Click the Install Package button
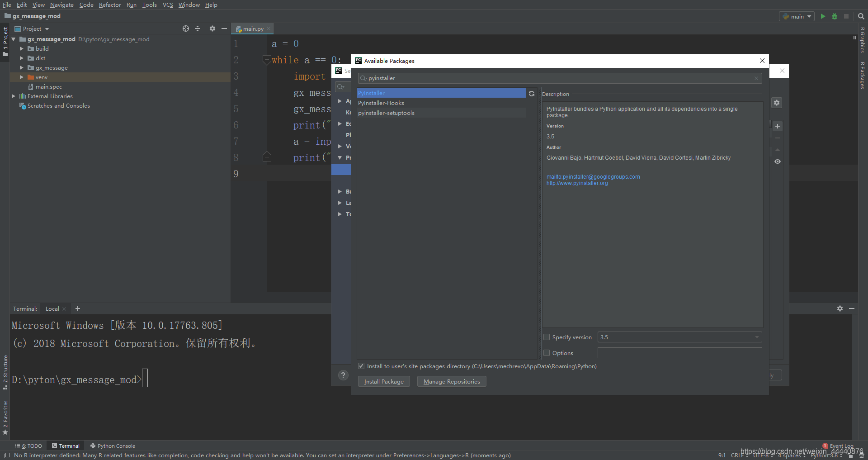868x460 pixels. pos(384,382)
